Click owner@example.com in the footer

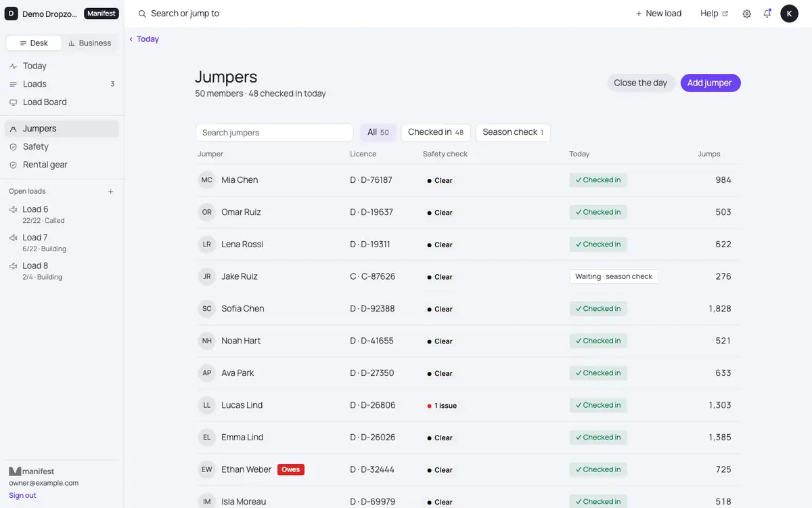pos(43,483)
